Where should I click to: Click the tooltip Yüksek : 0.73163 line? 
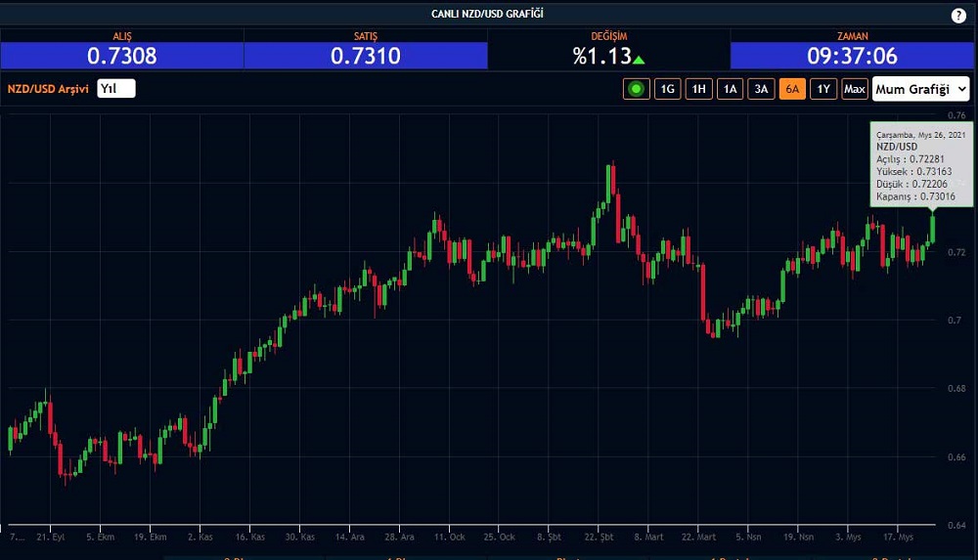pos(913,171)
